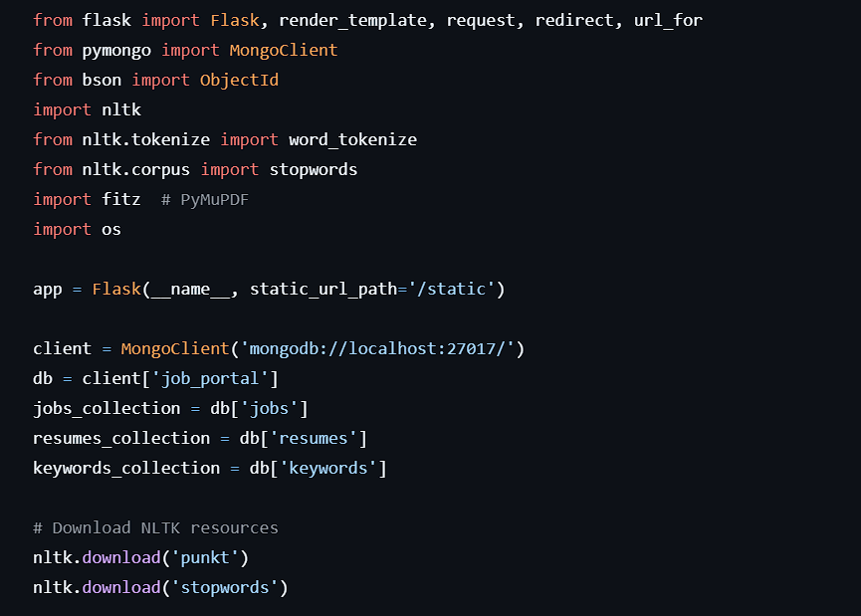The width and height of the screenshot is (861, 616).
Task: Click url_for at end of first line
Action: (668, 20)
